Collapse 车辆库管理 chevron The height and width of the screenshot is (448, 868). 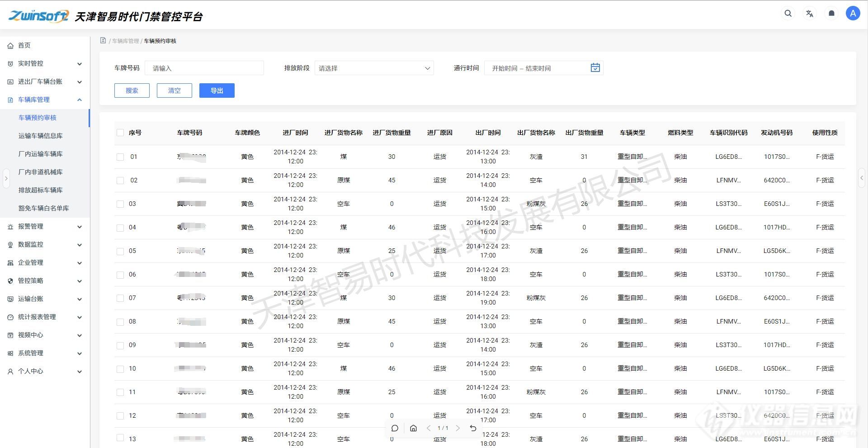tap(80, 100)
